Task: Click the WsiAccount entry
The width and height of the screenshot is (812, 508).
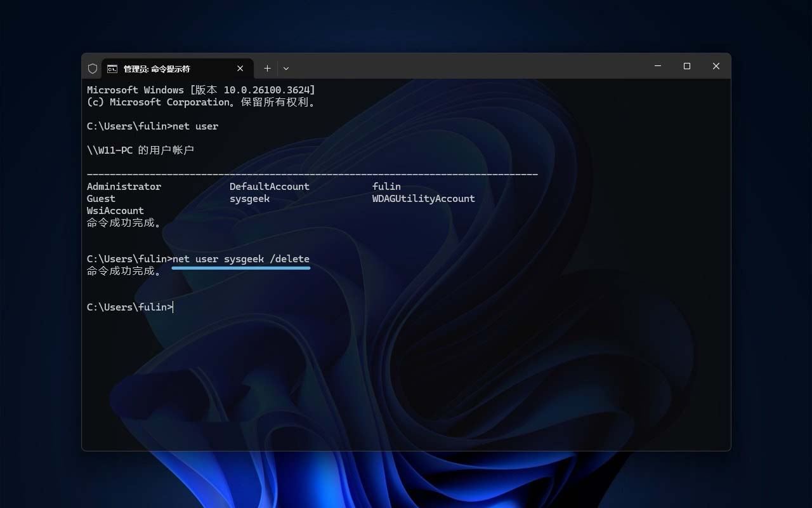Action: coord(115,211)
